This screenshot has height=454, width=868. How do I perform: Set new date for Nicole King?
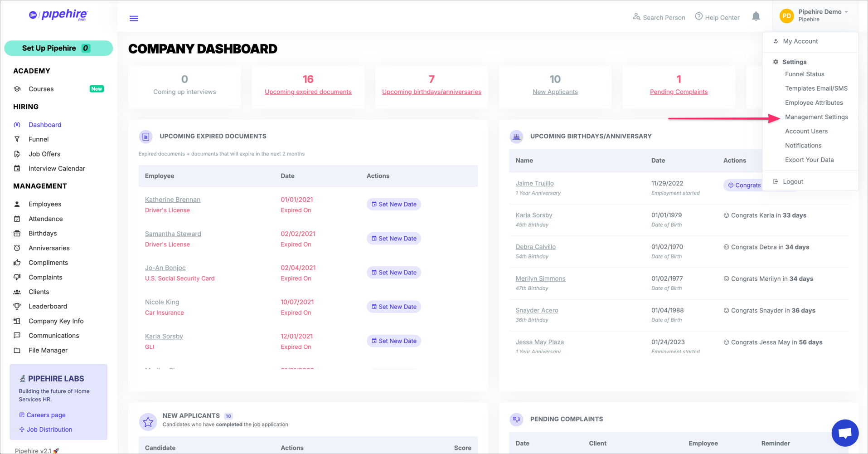(393, 307)
